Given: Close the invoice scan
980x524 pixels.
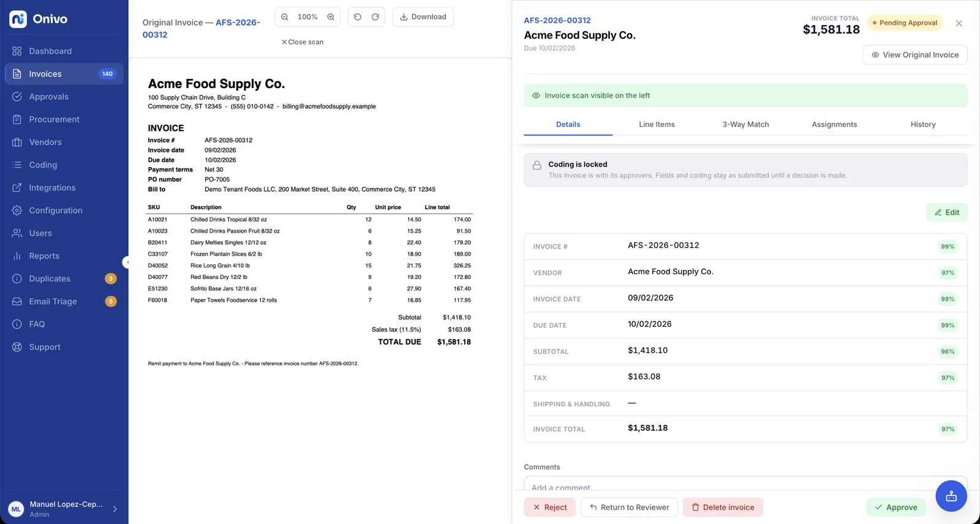Looking at the screenshot, I should tap(303, 42).
